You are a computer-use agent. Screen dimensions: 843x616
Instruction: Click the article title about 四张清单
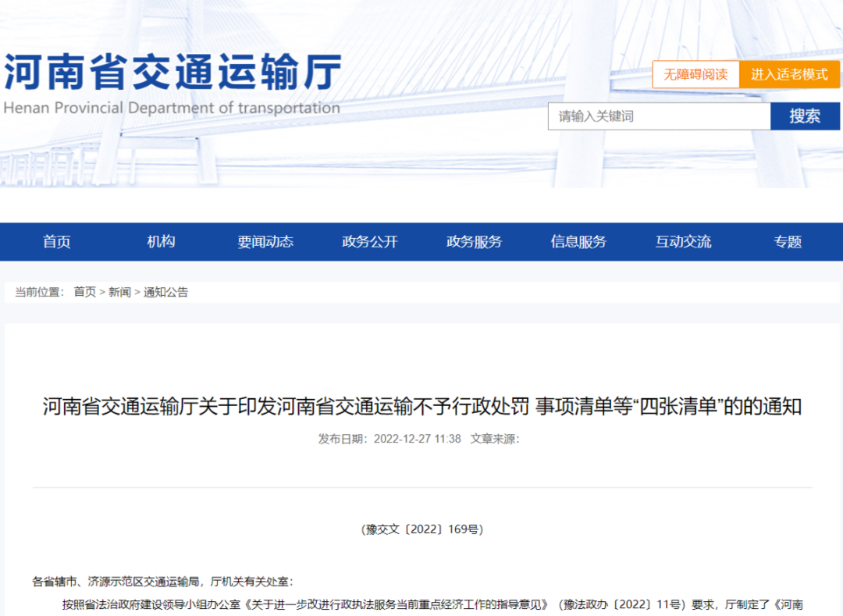pyautogui.click(x=422, y=406)
